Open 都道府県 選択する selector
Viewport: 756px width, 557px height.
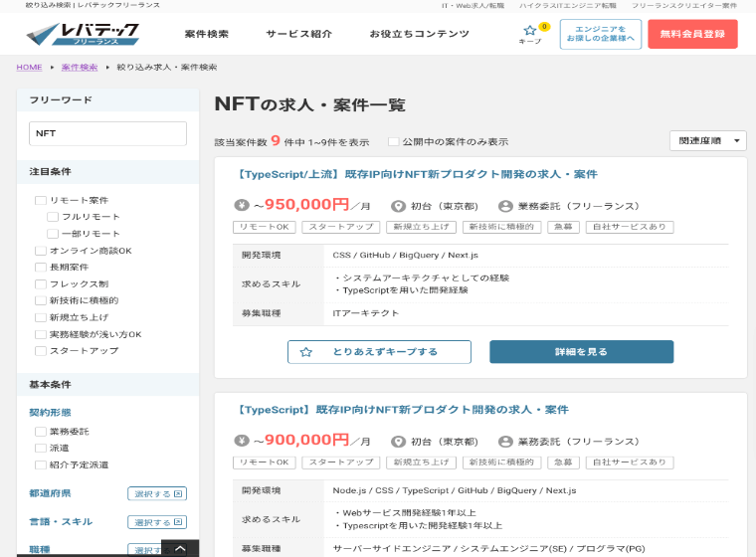(157, 493)
